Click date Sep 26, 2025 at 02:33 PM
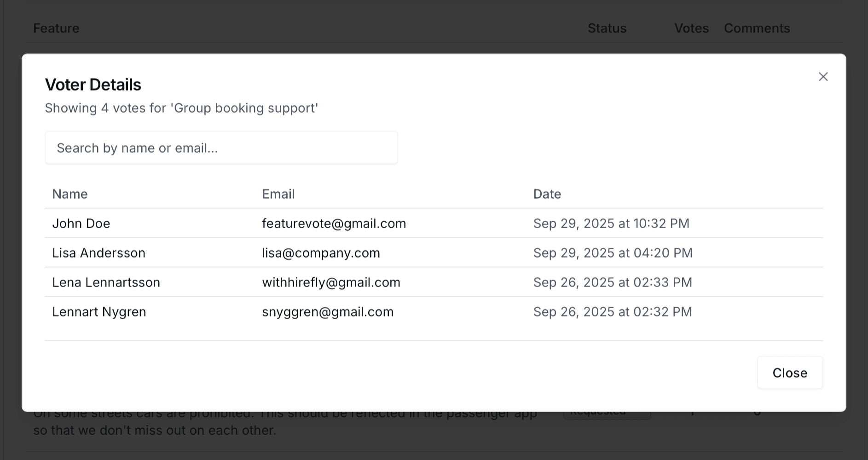The width and height of the screenshot is (868, 460). [x=613, y=282]
